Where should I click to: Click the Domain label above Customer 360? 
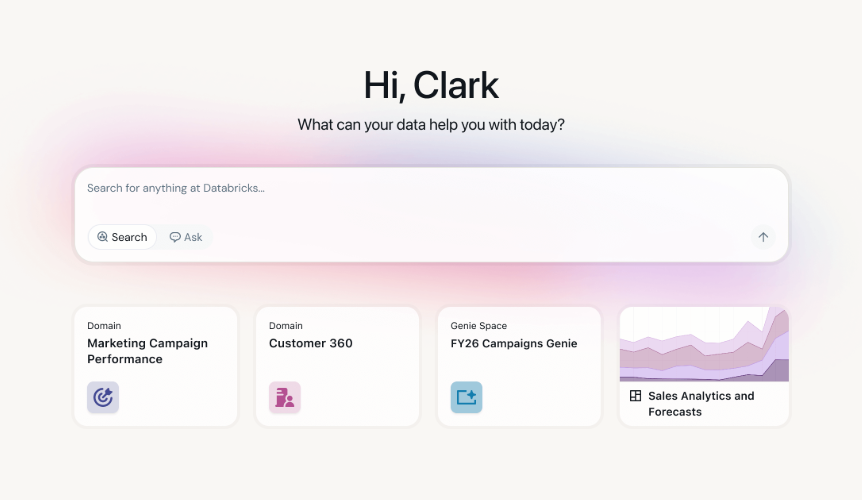point(286,326)
